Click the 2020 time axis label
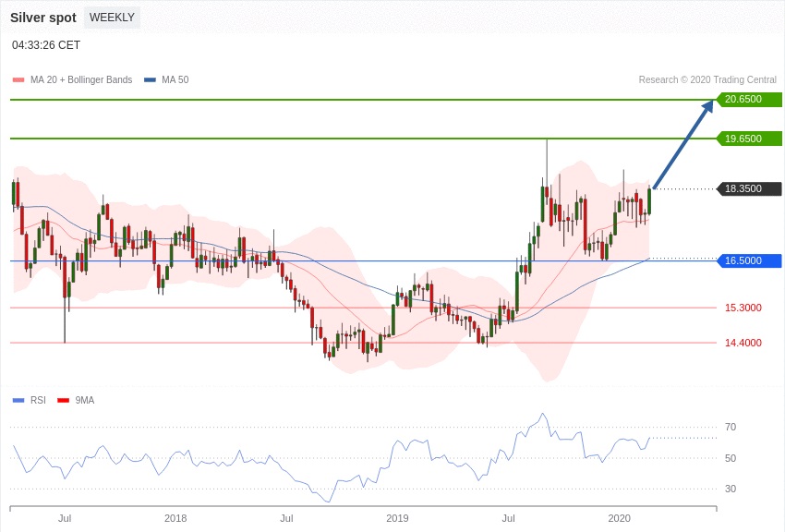The width and height of the screenshot is (785, 532). point(620,518)
